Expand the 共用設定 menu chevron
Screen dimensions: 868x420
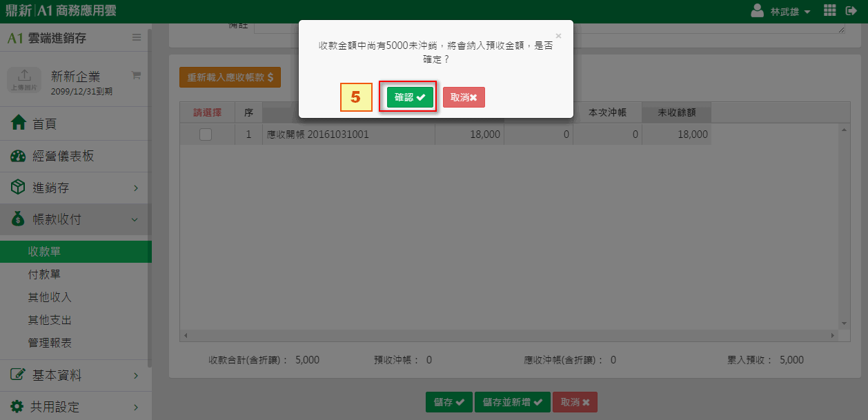[136, 407]
